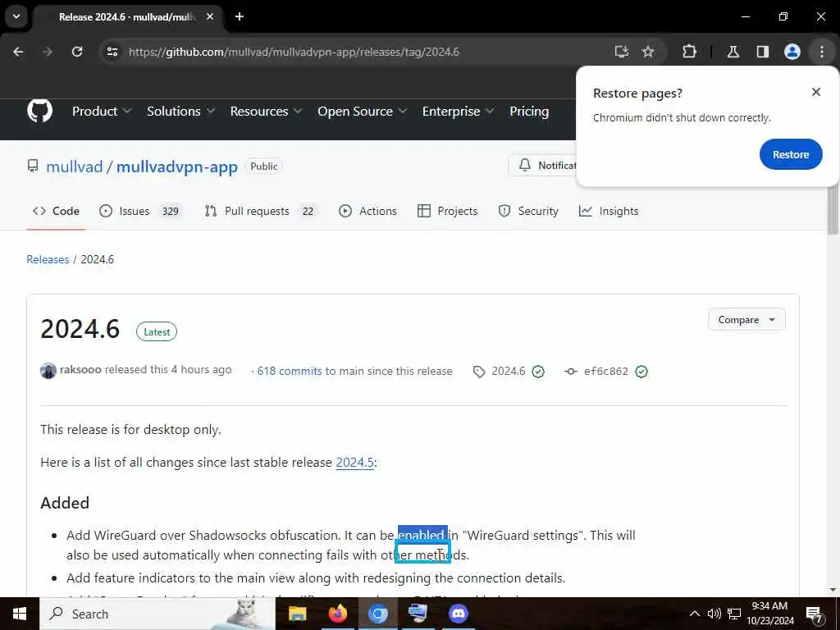Open the Chromium three-dot menu
This screenshot has height=630, width=840.
(822, 52)
